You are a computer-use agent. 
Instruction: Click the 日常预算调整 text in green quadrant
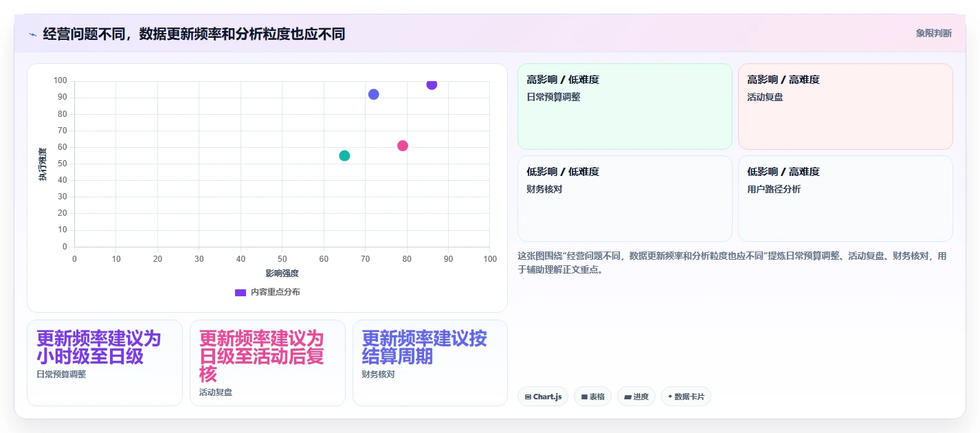[x=553, y=97]
